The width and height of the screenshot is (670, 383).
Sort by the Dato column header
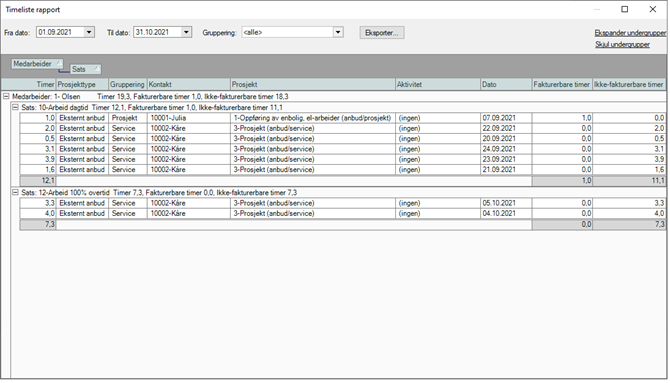pos(506,85)
